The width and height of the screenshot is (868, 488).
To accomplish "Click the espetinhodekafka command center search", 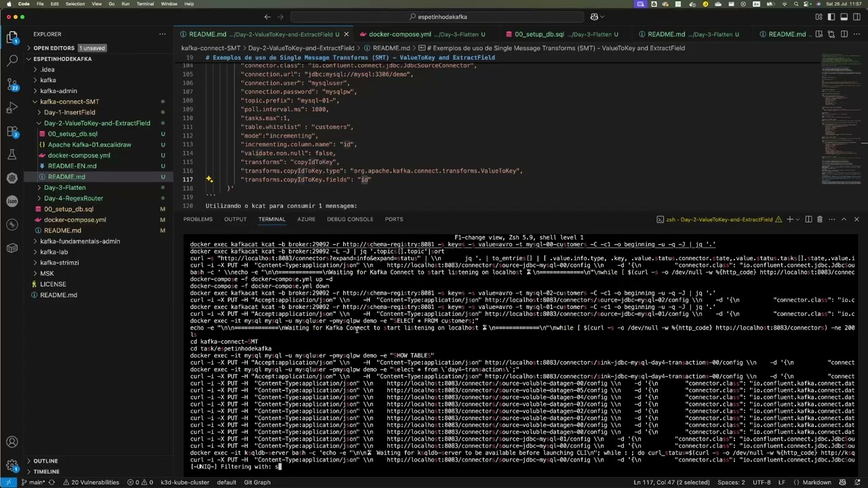I will (438, 17).
